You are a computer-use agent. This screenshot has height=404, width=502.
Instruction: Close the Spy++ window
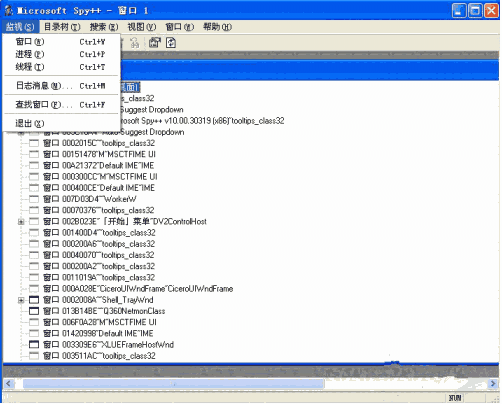point(491,11)
